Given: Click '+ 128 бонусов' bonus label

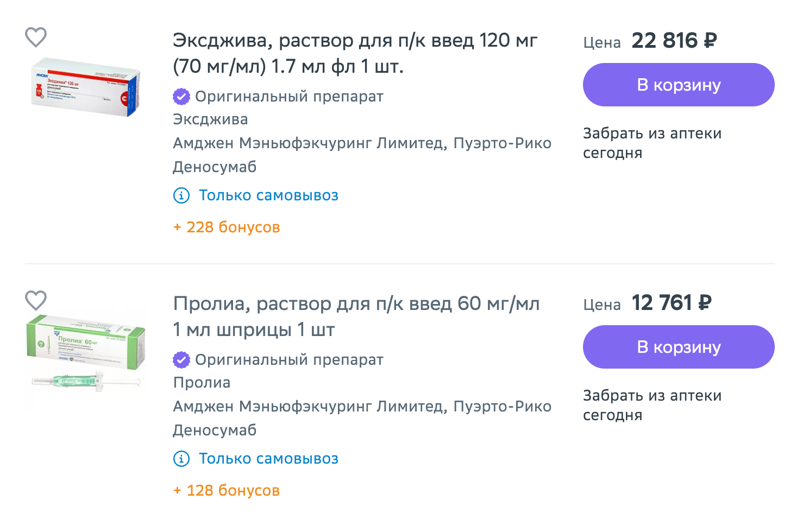Looking at the screenshot, I should [x=227, y=490].
